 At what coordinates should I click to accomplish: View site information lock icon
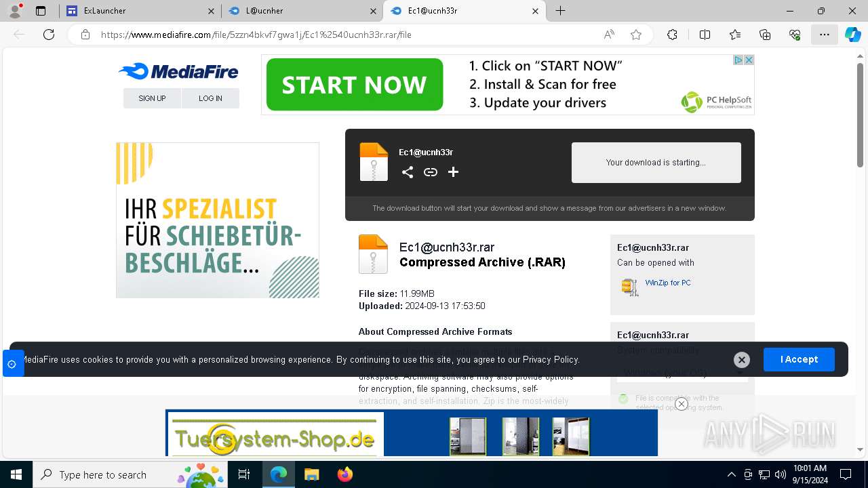[85, 35]
